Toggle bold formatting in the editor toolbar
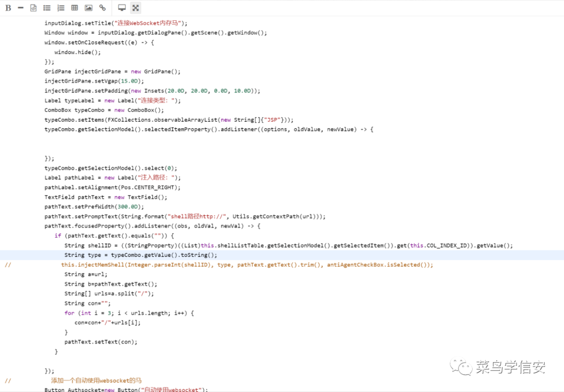 click(8, 8)
